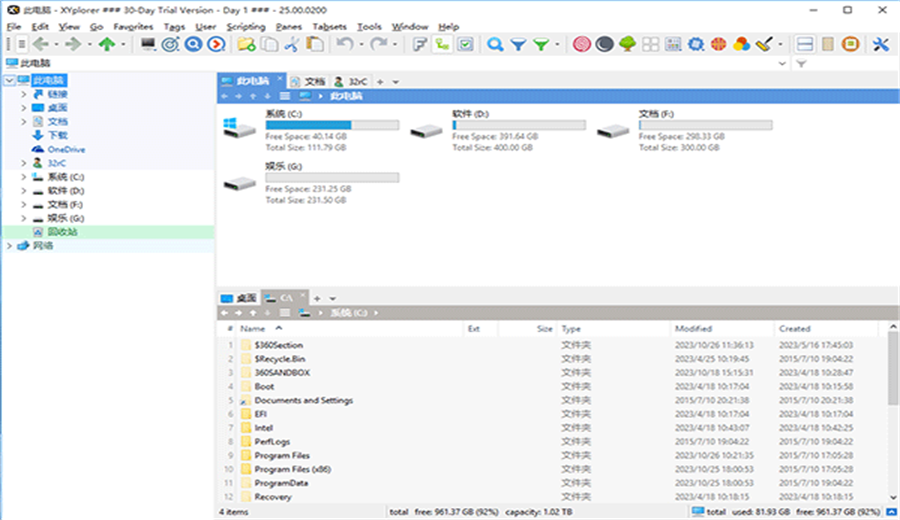Switch to the 文档 tab
This screenshot has height=520, width=900.
[308, 82]
